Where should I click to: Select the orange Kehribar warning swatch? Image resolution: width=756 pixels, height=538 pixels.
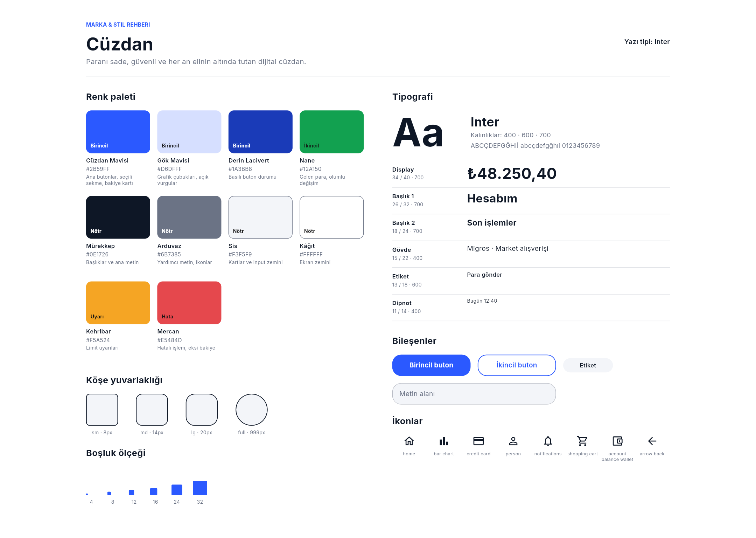coord(118,303)
